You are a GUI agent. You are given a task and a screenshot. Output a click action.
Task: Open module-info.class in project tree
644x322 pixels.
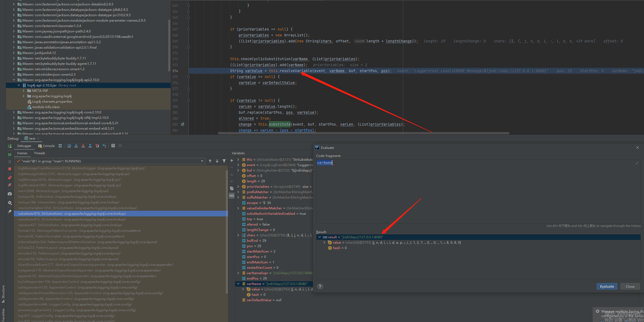(46, 107)
